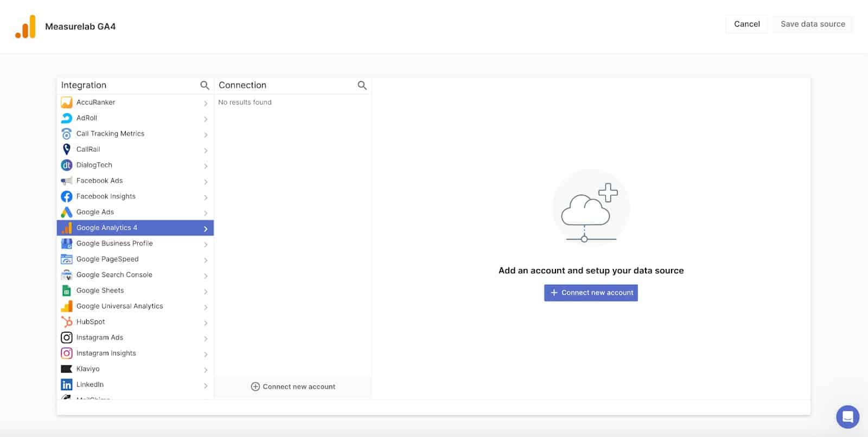Click the Call Tracking Metrics icon
Image resolution: width=868 pixels, height=437 pixels.
[67, 134]
